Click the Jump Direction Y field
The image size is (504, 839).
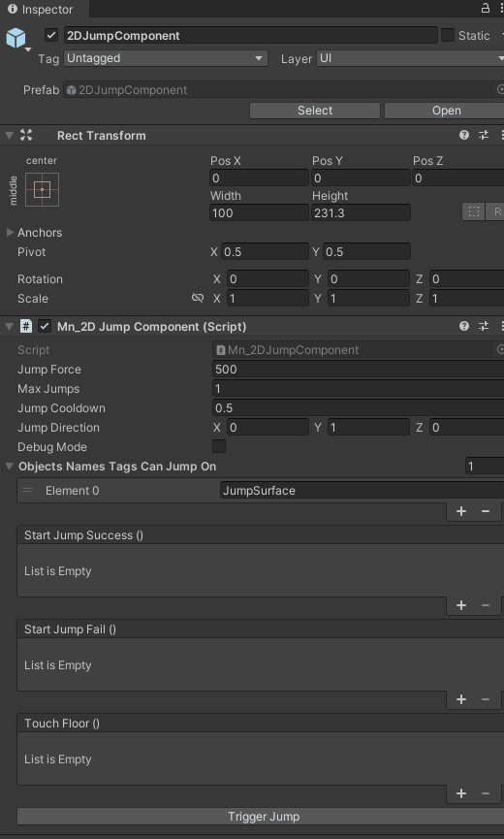[368, 427]
